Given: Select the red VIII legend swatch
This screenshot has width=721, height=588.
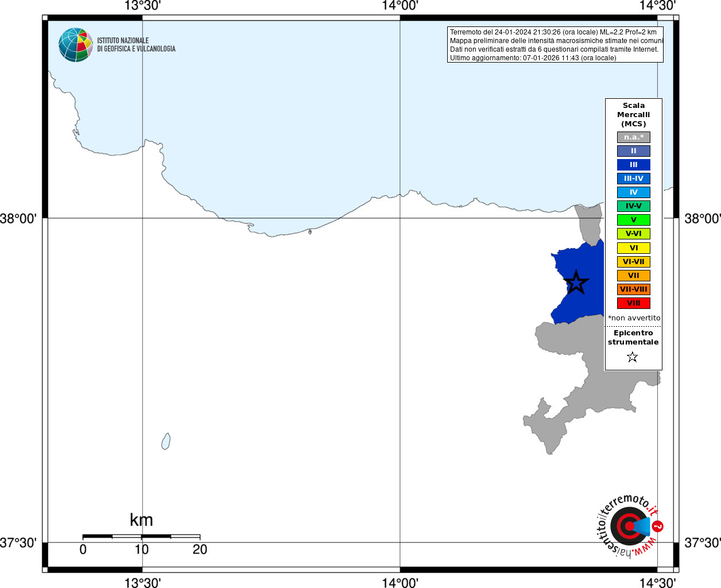Looking at the screenshot, I should tap(634, 303).
